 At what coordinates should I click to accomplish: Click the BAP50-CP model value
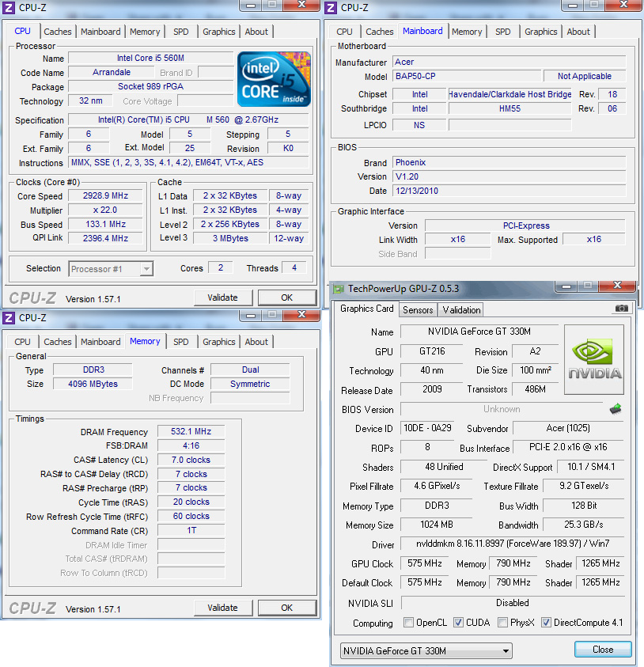pos(467,76)
